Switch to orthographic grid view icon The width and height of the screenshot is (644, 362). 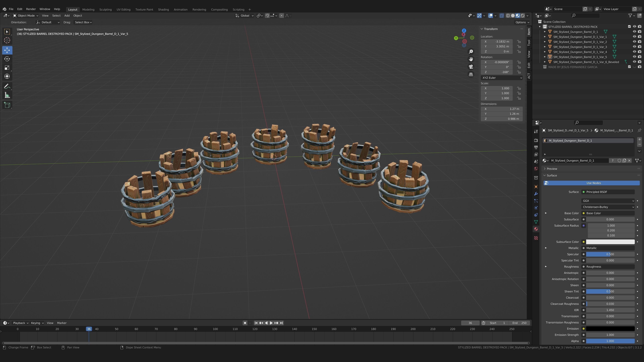(x=471, y=74)
